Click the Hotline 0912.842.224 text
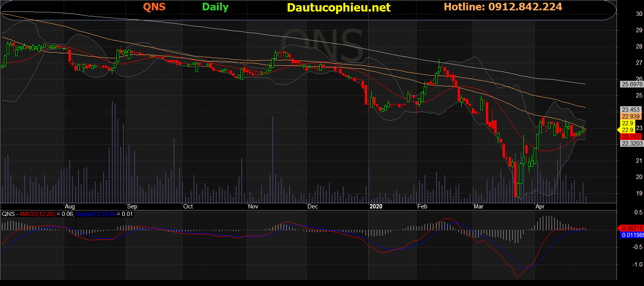This screenshot has height=286, width=644. tap(503, 7)
